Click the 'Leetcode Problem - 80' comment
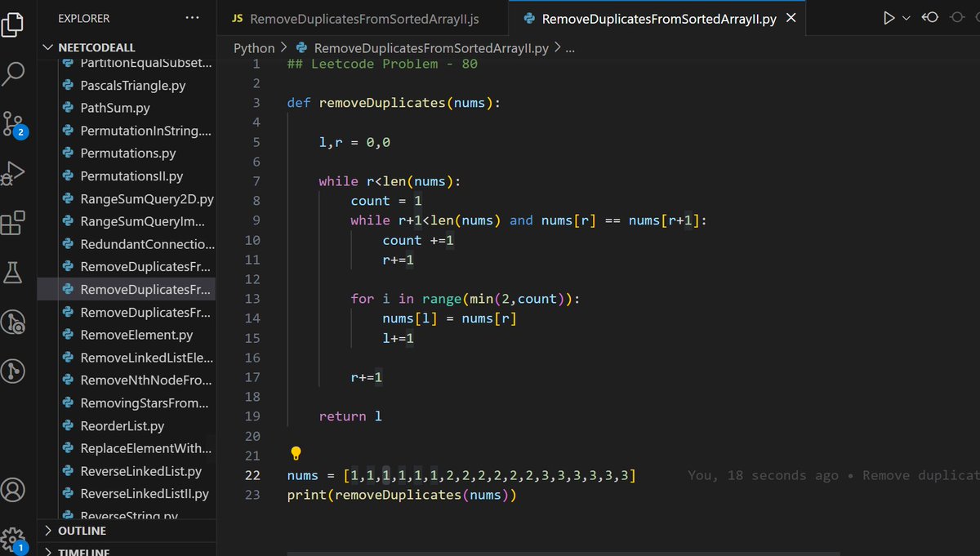 382,64
